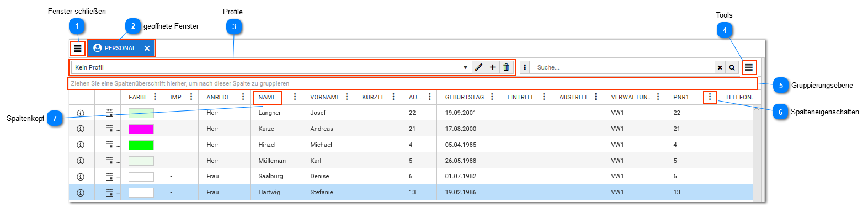Viewport: 868px width, 207px height.
Task: Open info icon for Saalburg row
Action: pyautogui.click(x=81, y=177)
